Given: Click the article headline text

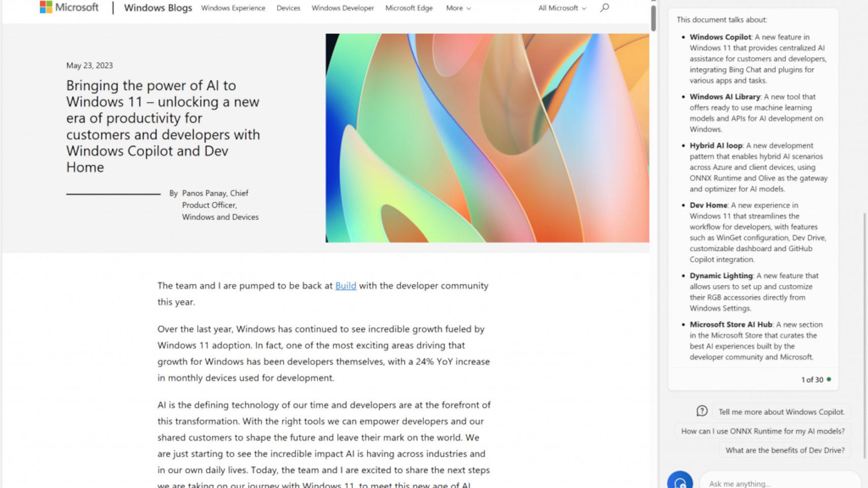Looking at the screenshot, I should (163, 126).
